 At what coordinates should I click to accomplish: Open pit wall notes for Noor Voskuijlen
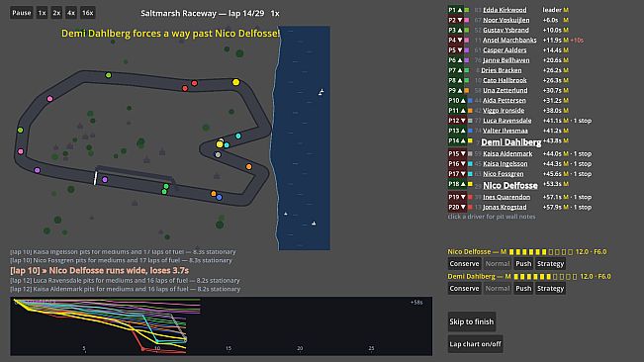pos(506,20)
